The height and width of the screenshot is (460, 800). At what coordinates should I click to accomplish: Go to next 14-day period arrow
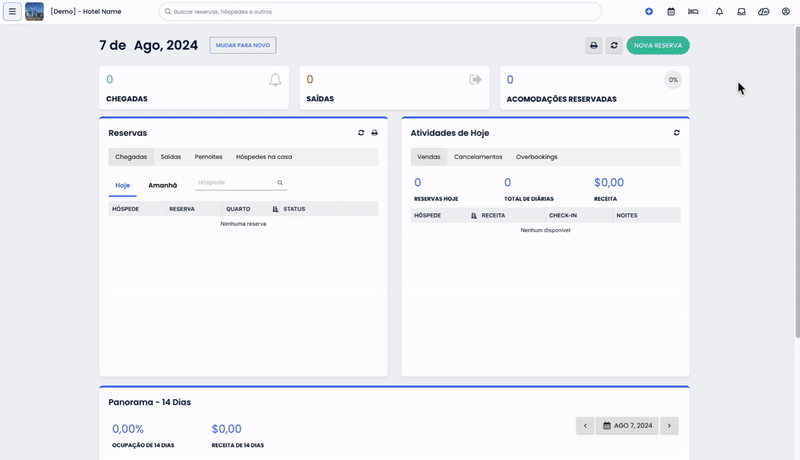[x=669, y=426]
